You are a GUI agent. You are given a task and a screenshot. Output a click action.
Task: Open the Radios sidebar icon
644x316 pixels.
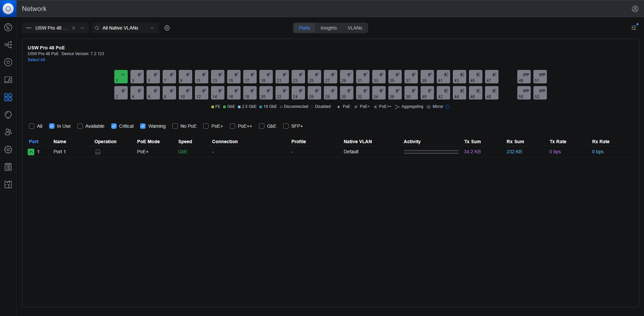pyautogui.click(x=8, y=115)
